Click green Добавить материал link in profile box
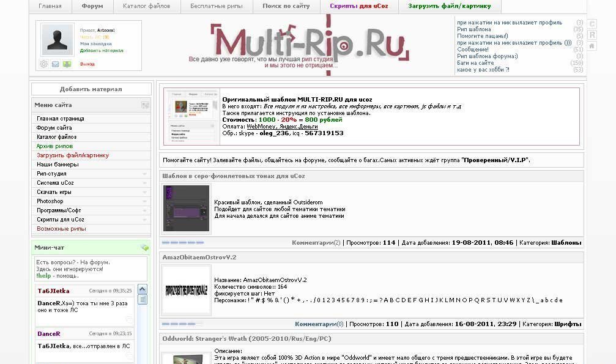 (102, 50)
